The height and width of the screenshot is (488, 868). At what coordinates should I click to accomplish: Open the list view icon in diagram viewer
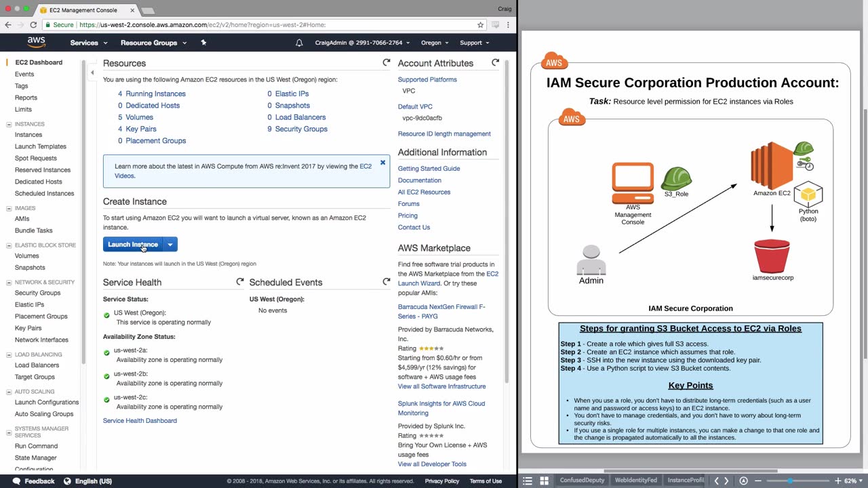click(x=528, y=481)
